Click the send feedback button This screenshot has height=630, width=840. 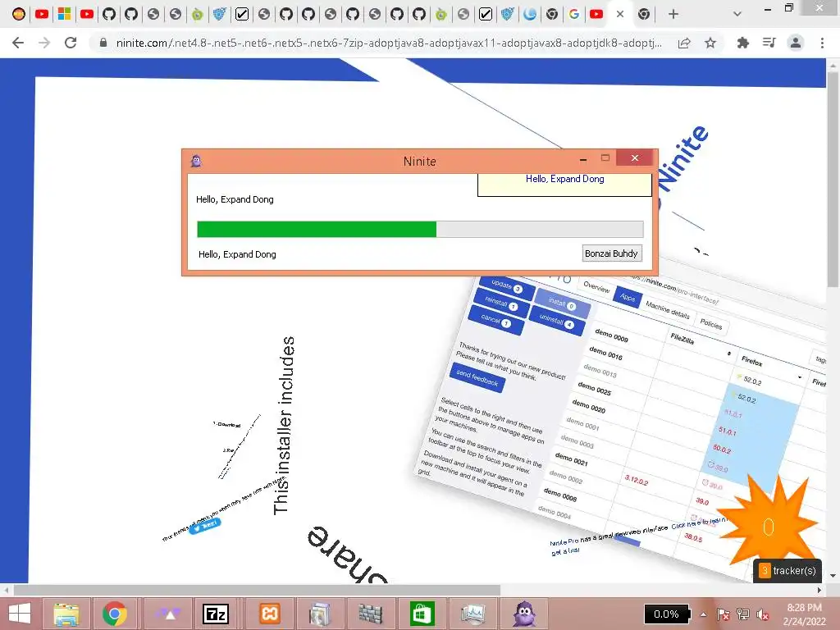[x=477, y=378]
